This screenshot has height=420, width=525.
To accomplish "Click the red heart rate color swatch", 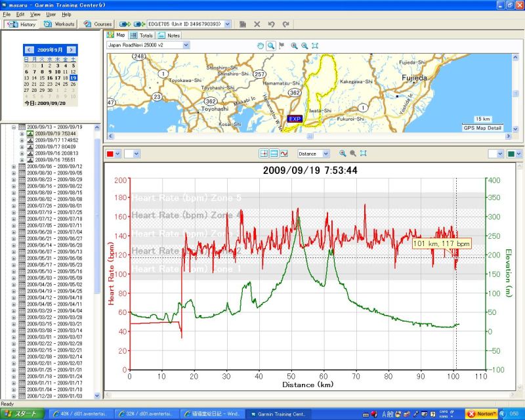I will [110, 154].
